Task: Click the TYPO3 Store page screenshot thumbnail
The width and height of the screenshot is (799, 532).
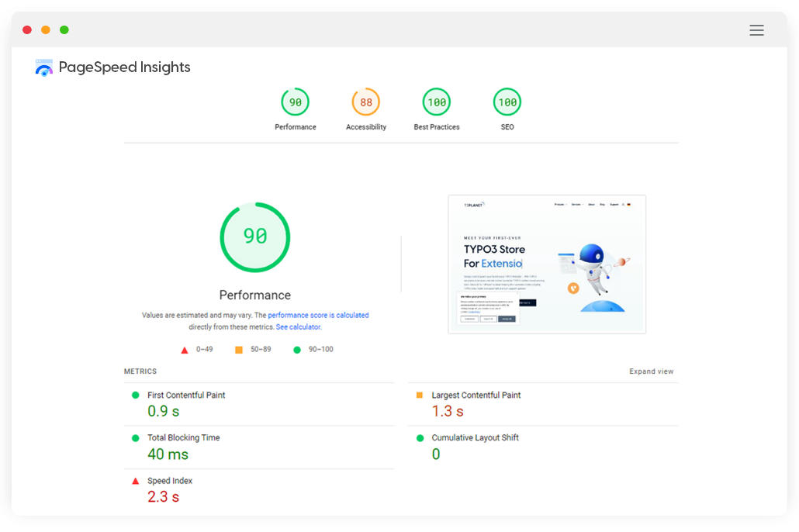Action: 547,264
